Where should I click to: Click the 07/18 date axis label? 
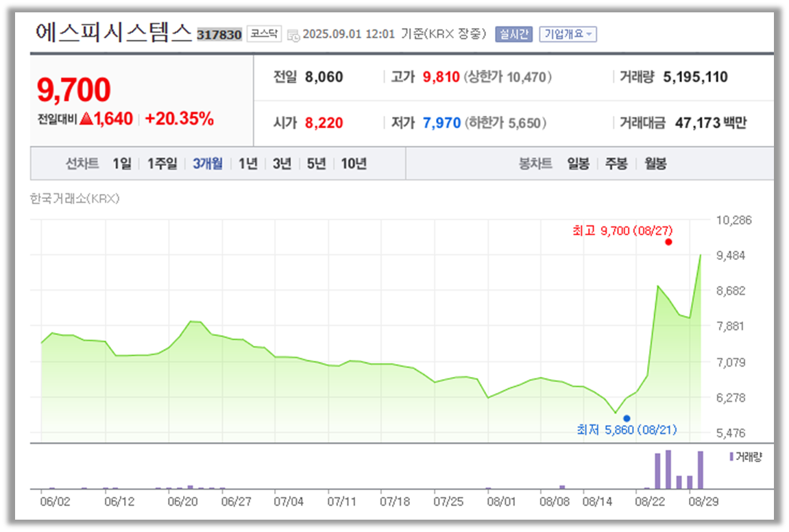pos(395,501)
